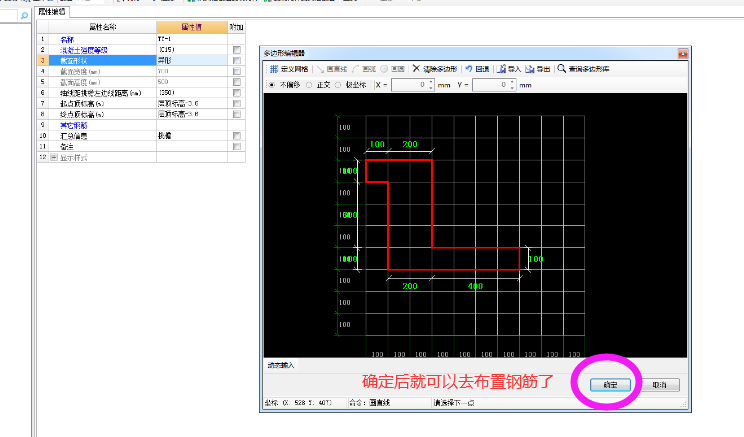Viewport: 744px width, 437px height.
Task: Click the 附加 column header
Action: tap(236, 27)
